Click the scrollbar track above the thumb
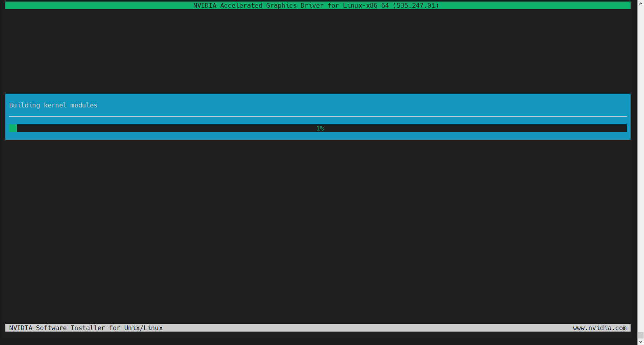The width and height of the screenshot is (644, 345). pyautogui.click(x=641, y=154)
